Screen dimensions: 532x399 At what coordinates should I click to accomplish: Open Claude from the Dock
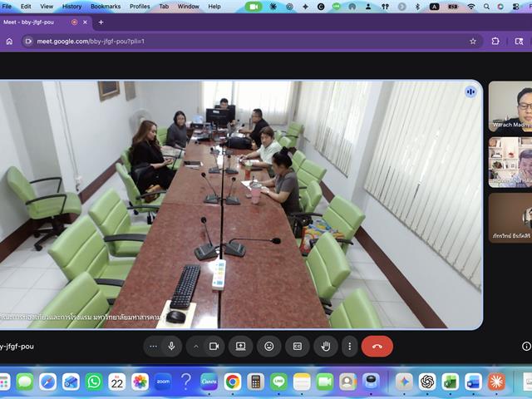click(x=496, y=382)
